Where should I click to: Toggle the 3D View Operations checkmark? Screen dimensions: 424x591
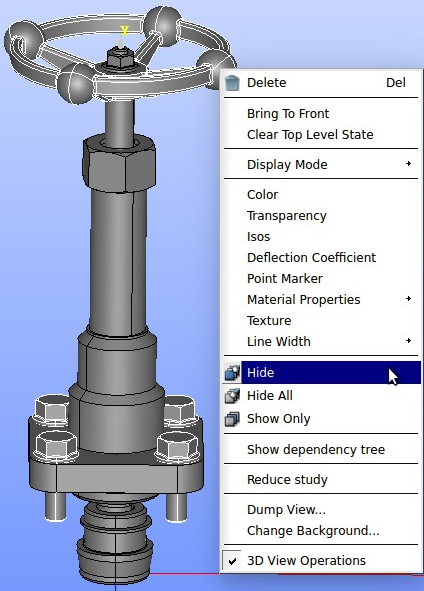233,561
